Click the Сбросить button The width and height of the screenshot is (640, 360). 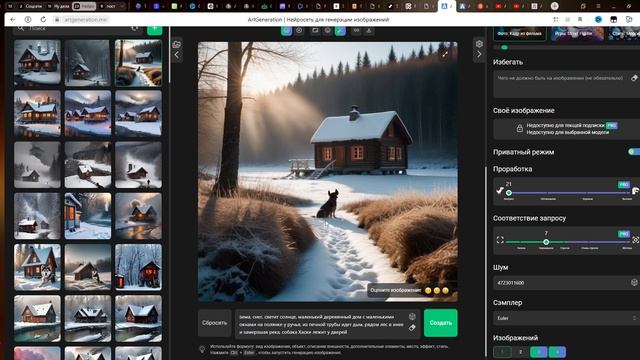(x=214, y=323)
